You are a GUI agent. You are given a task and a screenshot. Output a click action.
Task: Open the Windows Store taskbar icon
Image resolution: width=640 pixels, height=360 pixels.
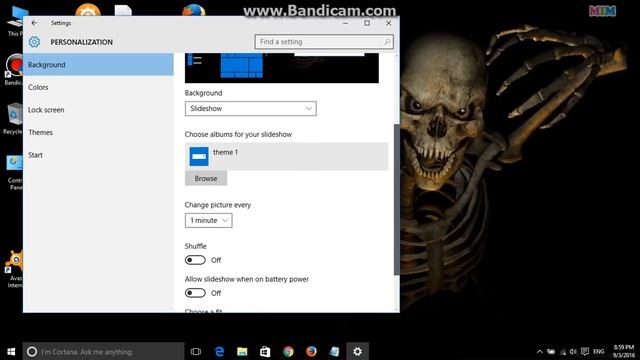click(265, 351)
